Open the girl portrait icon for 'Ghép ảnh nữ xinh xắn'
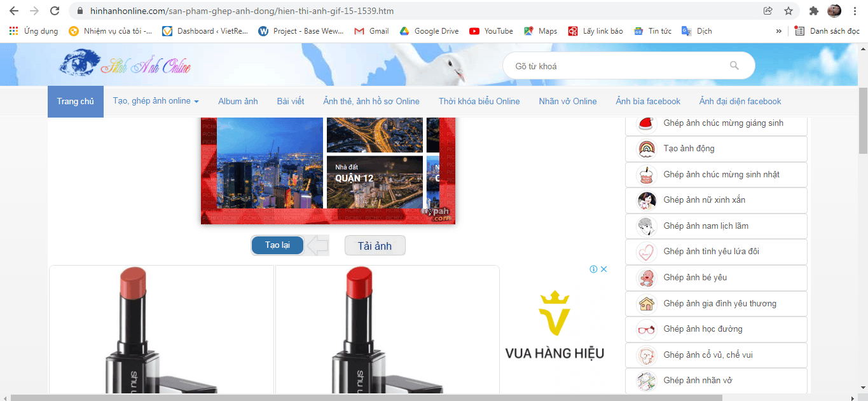Image resolution: width=868 pixels, height=401 pixels. (x=646, y=200)
